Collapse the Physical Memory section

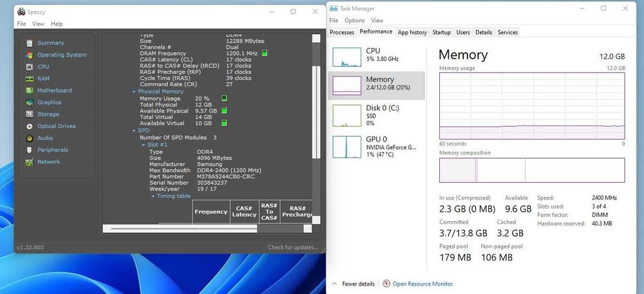click(x=134, y=92)
